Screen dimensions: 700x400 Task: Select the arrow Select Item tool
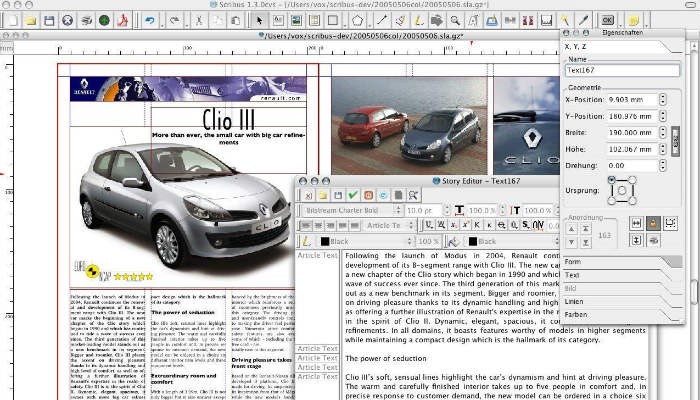259,21
